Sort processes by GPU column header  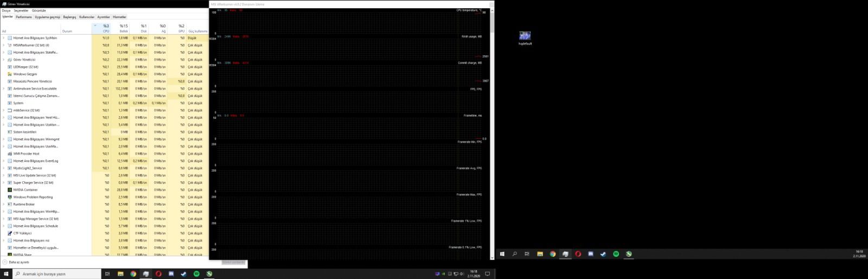point(177,28)
